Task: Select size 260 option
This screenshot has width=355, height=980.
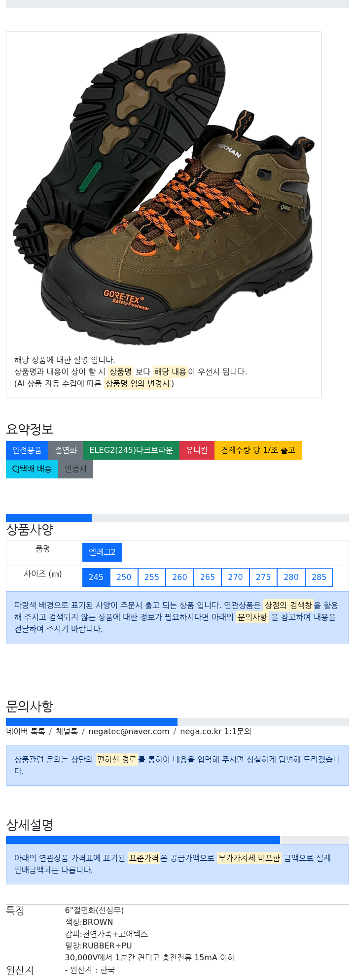Action: (179, 577)
